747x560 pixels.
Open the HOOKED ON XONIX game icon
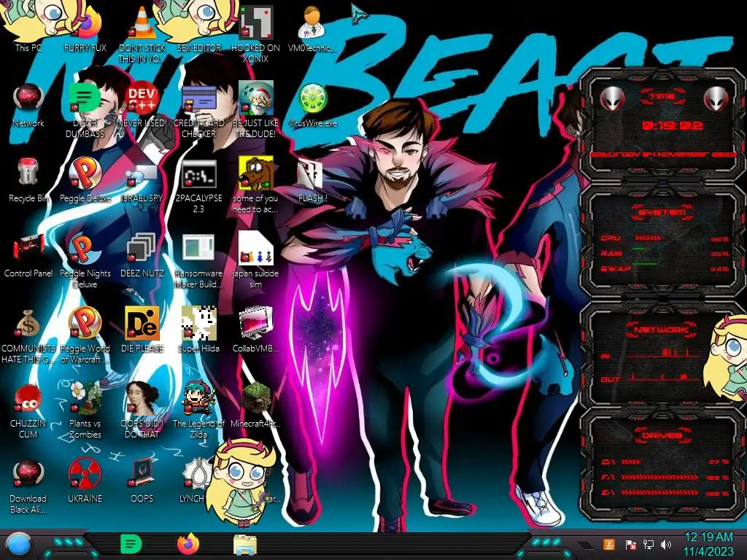pyautogui.click(x=256, y=23)
